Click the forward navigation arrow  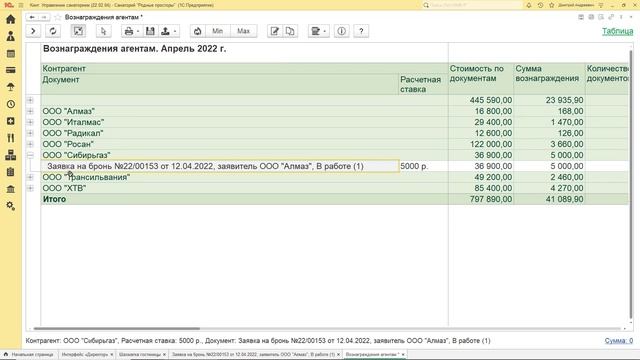[x=44, y=17]
